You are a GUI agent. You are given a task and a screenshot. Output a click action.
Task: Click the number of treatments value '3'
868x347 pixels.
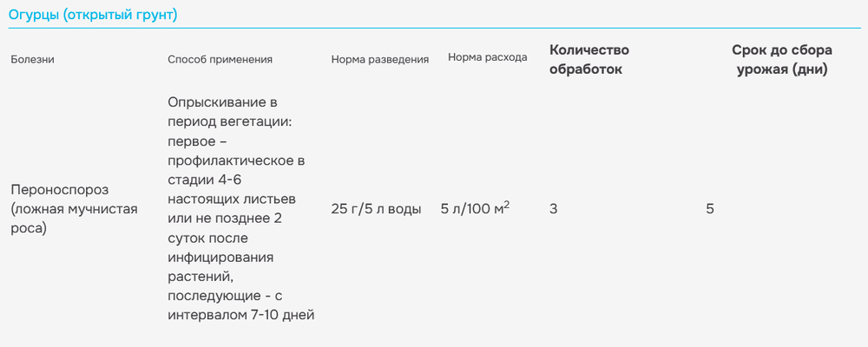(553, 209)
